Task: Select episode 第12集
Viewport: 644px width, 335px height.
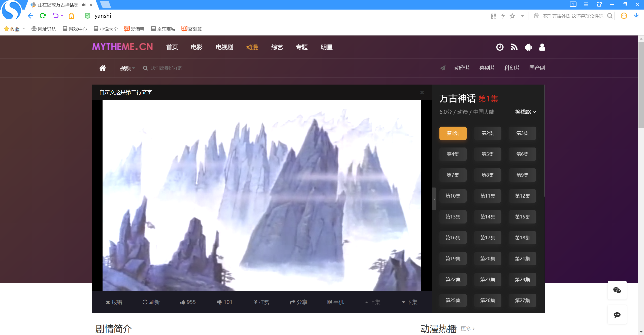Action: 522,196
